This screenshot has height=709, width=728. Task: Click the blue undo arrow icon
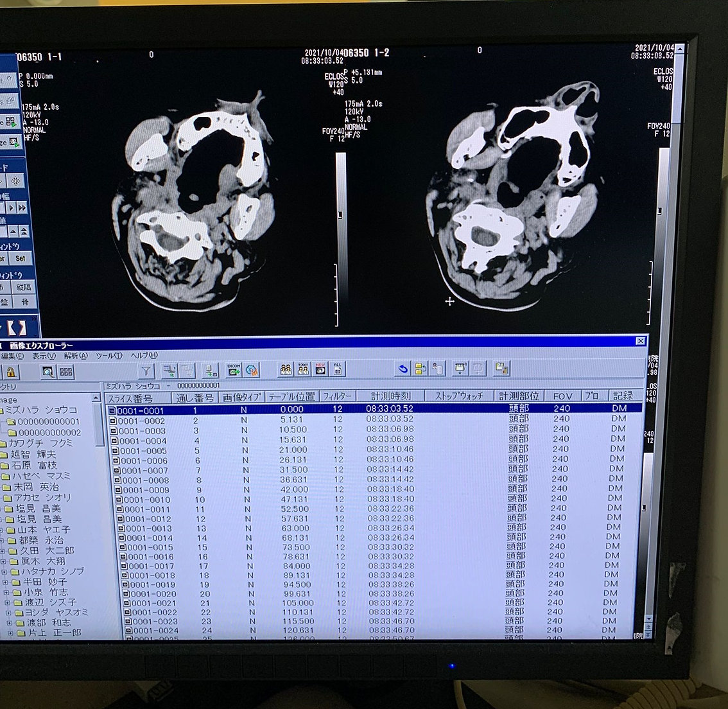click(x=403, y=369)
